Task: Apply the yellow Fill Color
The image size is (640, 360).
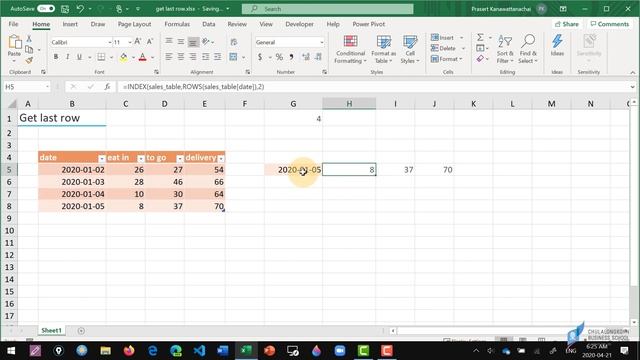Action: 123,57
